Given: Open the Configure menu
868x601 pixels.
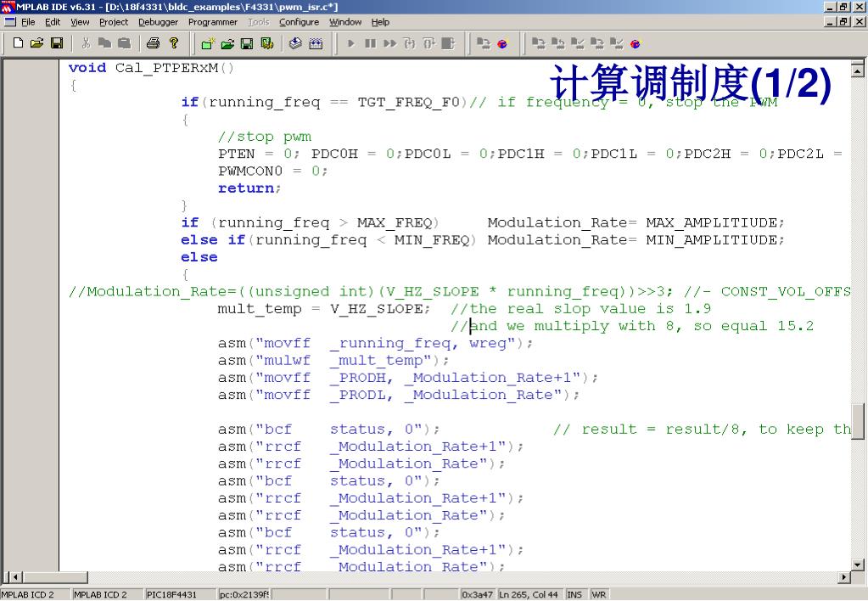Looking at the screenshot, I should 299,22.
